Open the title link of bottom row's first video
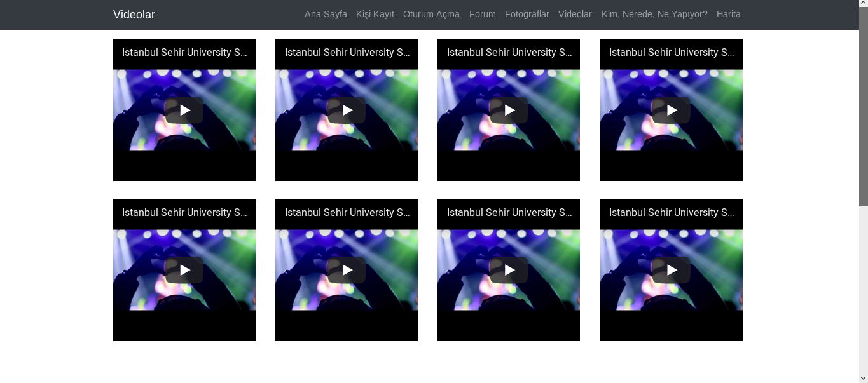The height and width of the screenshot is (383, 868). click(x=184, y=213)
